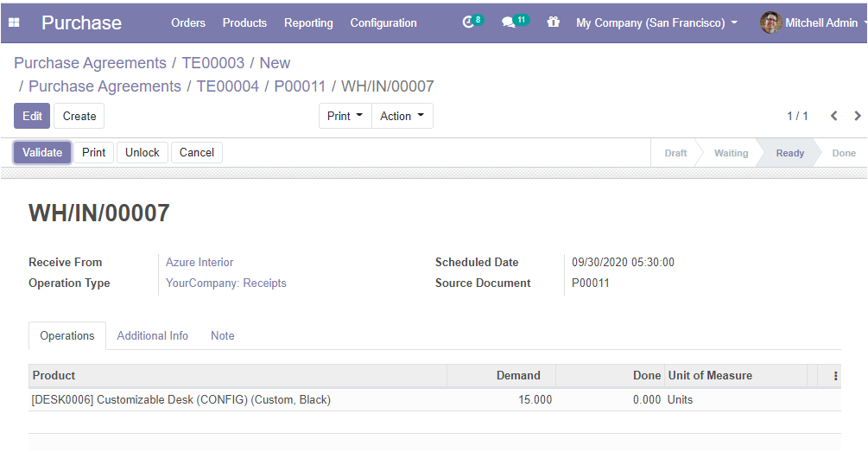Select the Ready status stage
The height and width of the screenshot is (452, 868).
pyautogui.click(x=789, y=154)
